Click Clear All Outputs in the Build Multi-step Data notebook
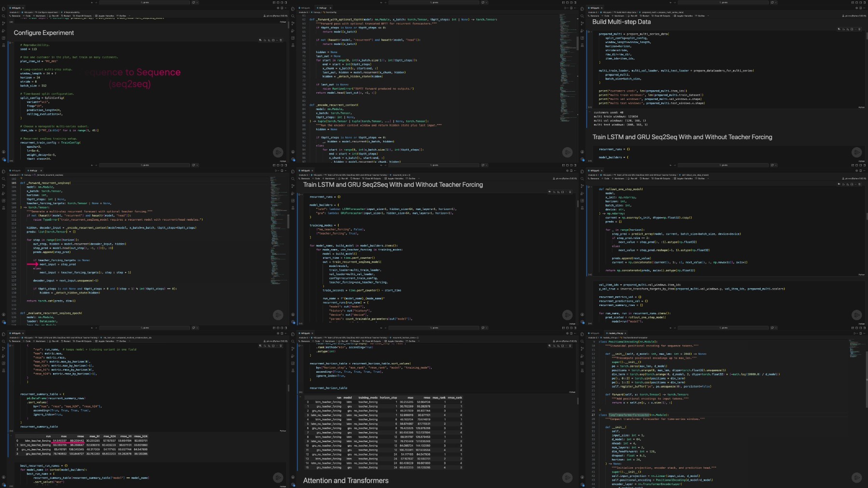Screen dimensions: 868x488 (662, 16)
